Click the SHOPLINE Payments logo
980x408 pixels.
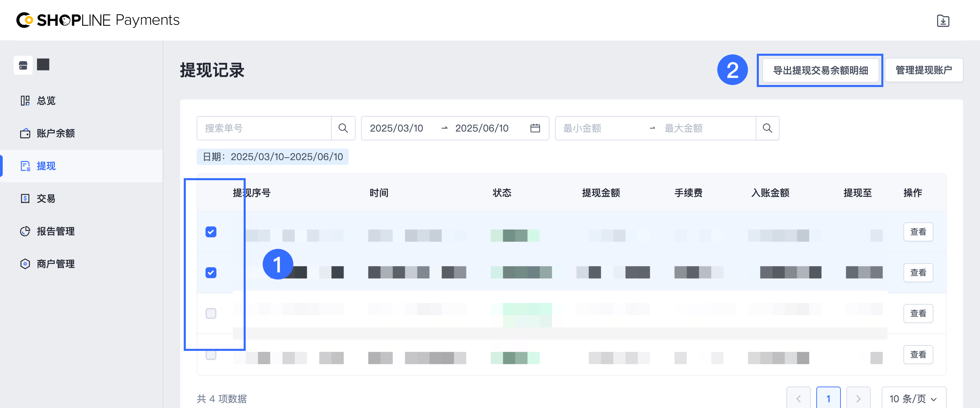pyautogui.click(x=98, y=20)
